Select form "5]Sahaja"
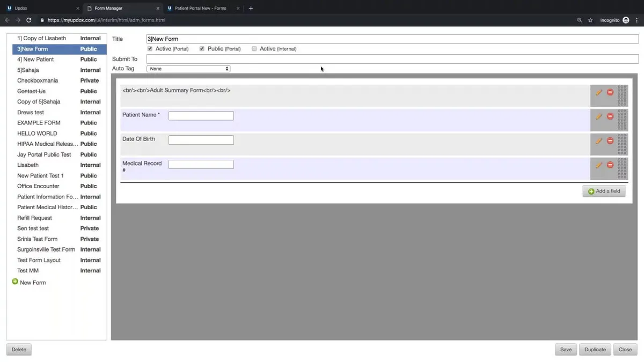 coord(60,70)
